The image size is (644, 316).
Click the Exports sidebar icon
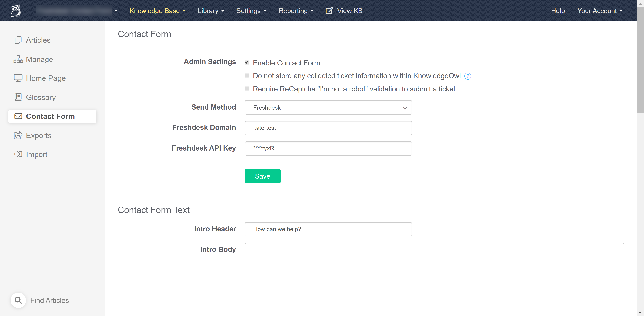[x=18, y=135]
